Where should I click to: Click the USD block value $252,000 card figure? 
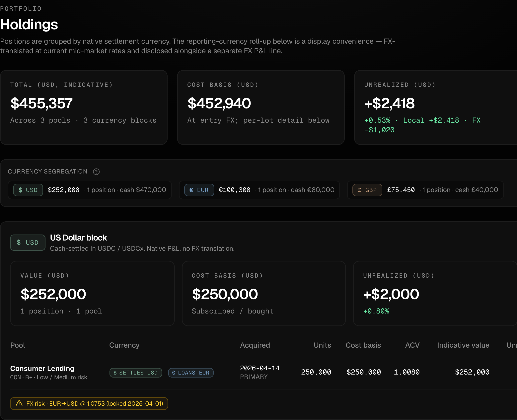tap(53, 294)
